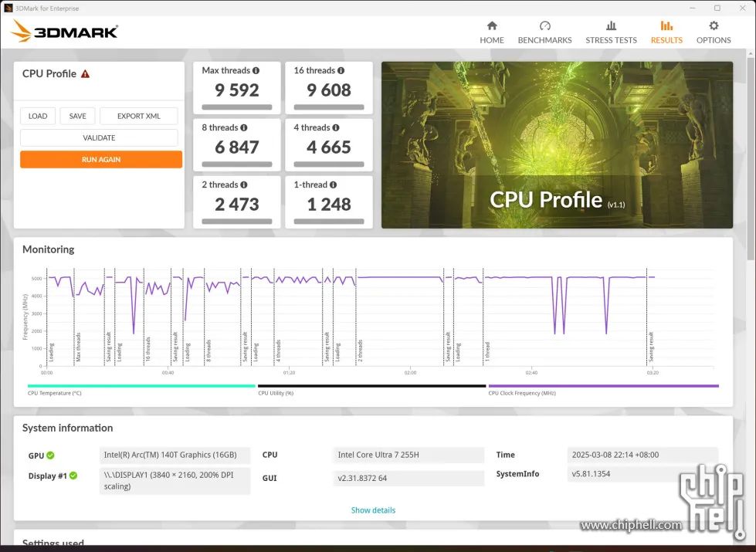Toggle CPU Utility black legend line
This screenshot has width=756, height=552.
[x=371, y=386]
